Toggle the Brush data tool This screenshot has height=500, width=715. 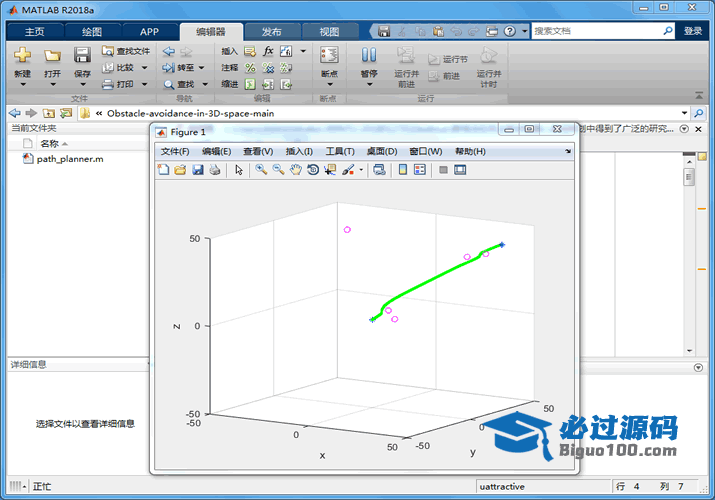tap(348, 170)
